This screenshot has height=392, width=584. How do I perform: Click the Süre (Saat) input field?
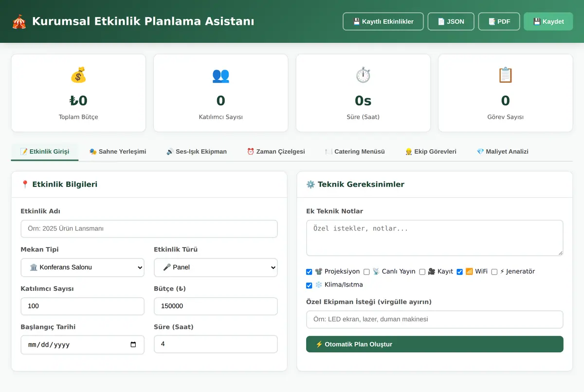tap(216, 344)
